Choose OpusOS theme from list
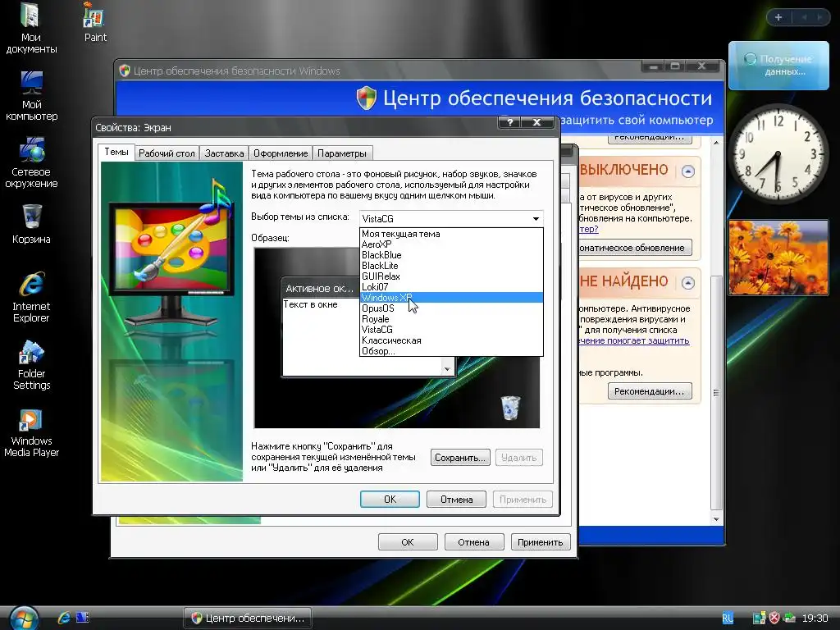840x630 pixels. click(451, 308)
